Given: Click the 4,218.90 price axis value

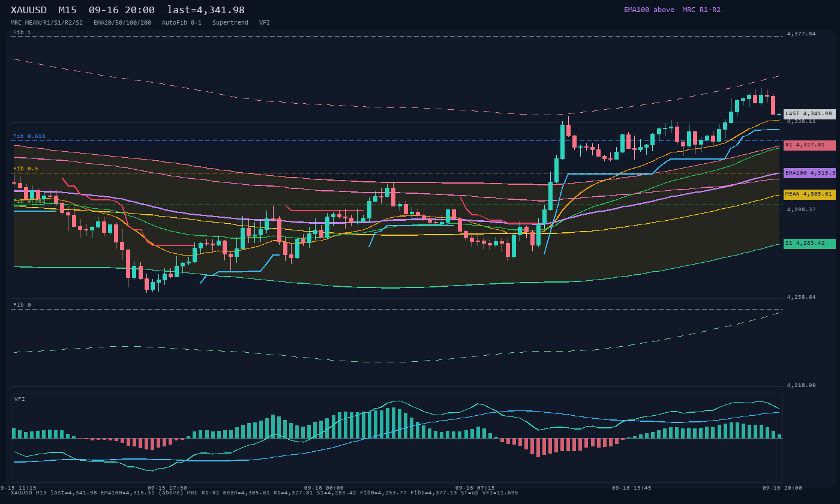Looking at the screenshot, I should coord(802,385).
